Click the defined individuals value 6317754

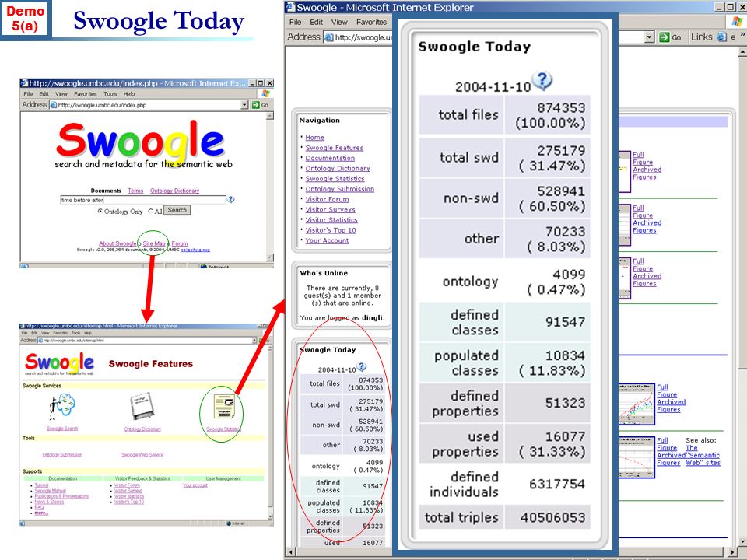(x=557, y=484)
